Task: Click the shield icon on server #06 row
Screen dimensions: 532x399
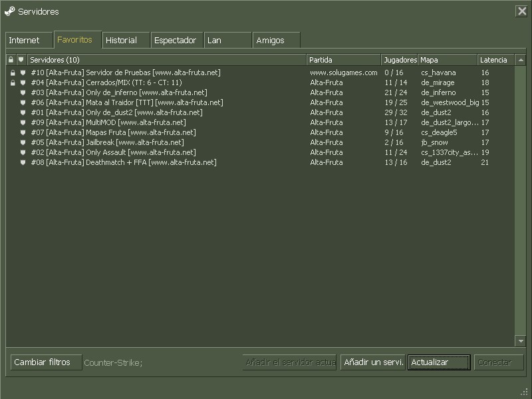Action: click(23, 102)
